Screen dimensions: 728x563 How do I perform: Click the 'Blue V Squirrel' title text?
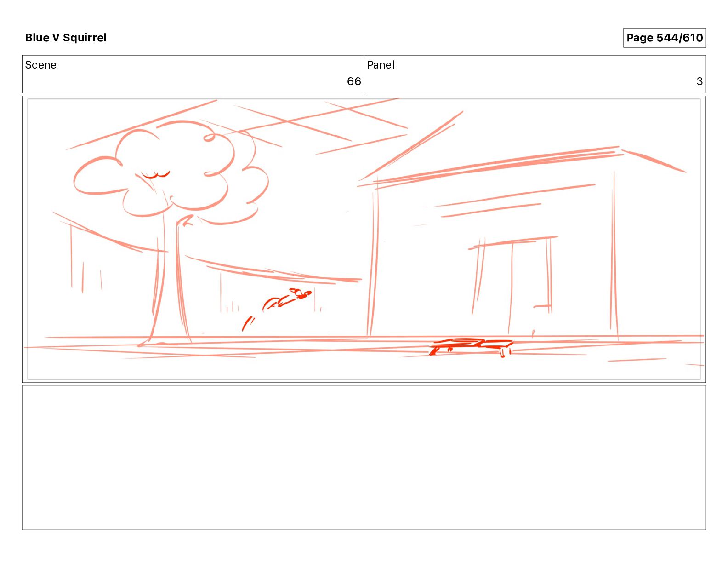click(x=66, y=38)
